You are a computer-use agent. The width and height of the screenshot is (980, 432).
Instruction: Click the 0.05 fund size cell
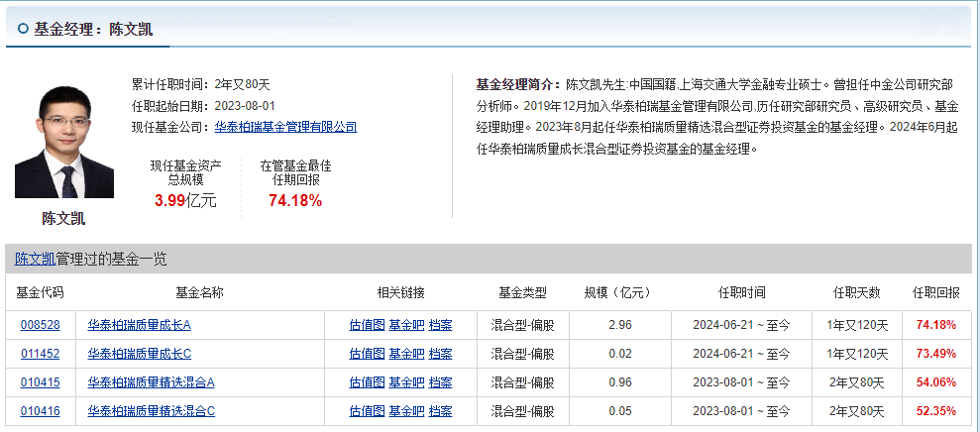pyautogui.click(x=620, y=411)
